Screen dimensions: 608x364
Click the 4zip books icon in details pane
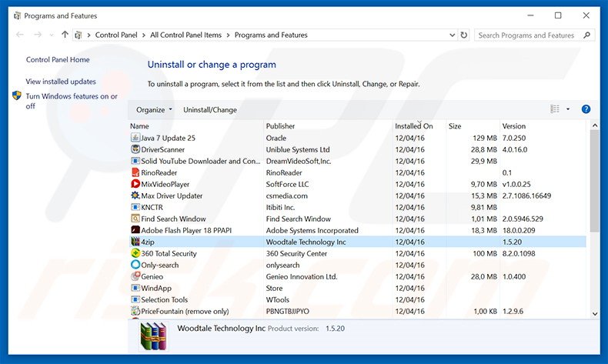(x=154, y=336)
